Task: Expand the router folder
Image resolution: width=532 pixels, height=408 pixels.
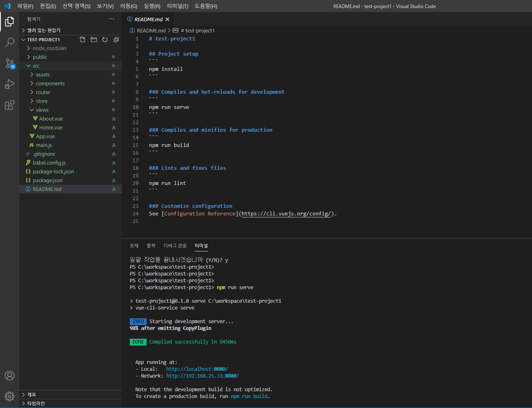Action: click(71, 92)
